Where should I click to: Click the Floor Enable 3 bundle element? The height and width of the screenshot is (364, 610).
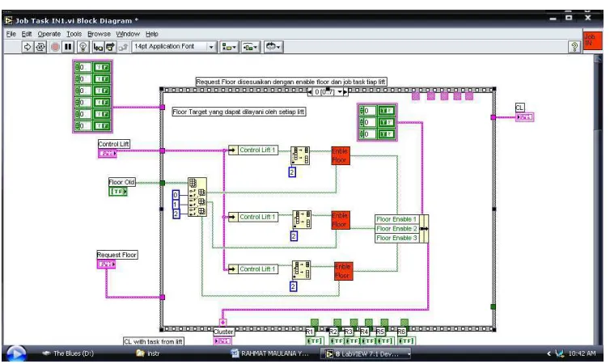point(396,238)
